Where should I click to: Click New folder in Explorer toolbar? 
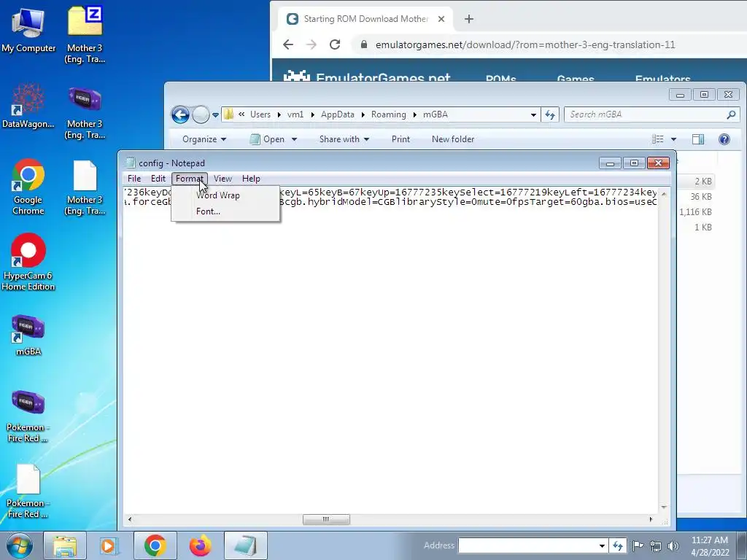[x=453, y=139]
